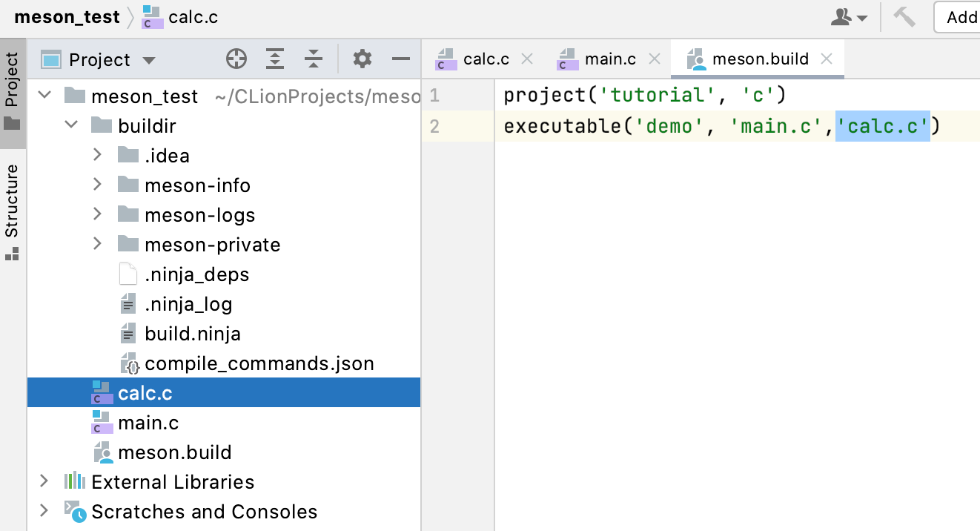This screenshot has height=531, width=980.
Task: Close the calc.c editor tab
Action: pos(528,58)
